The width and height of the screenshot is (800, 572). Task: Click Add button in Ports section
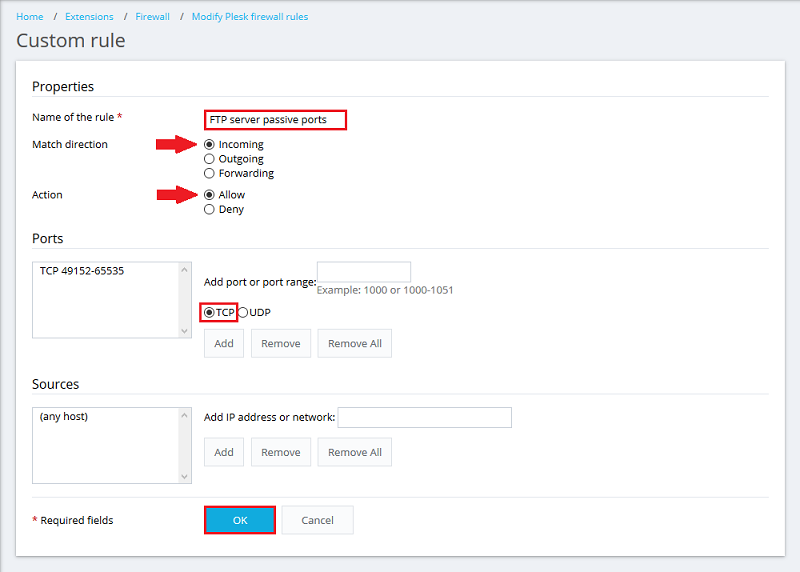(x=224, y=343)
